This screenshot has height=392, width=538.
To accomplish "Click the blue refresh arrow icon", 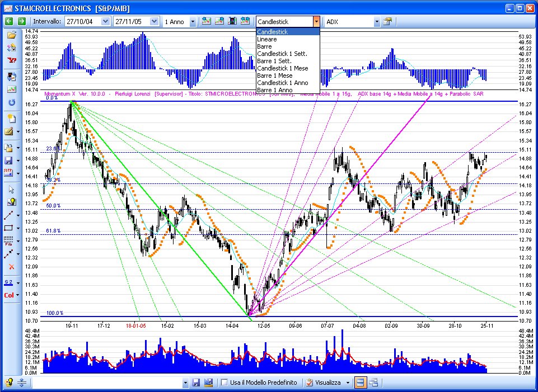I will click(x=11, y=102).
